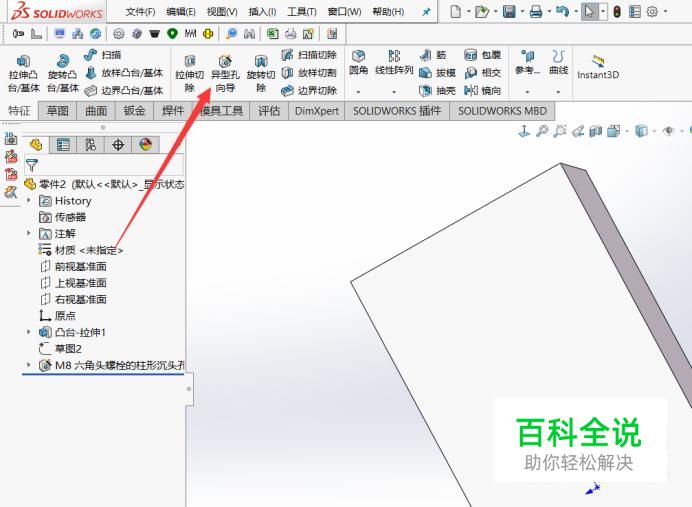
Task: Select the Linear Pattern (线性阵列) tool
Action: (394, 62)
